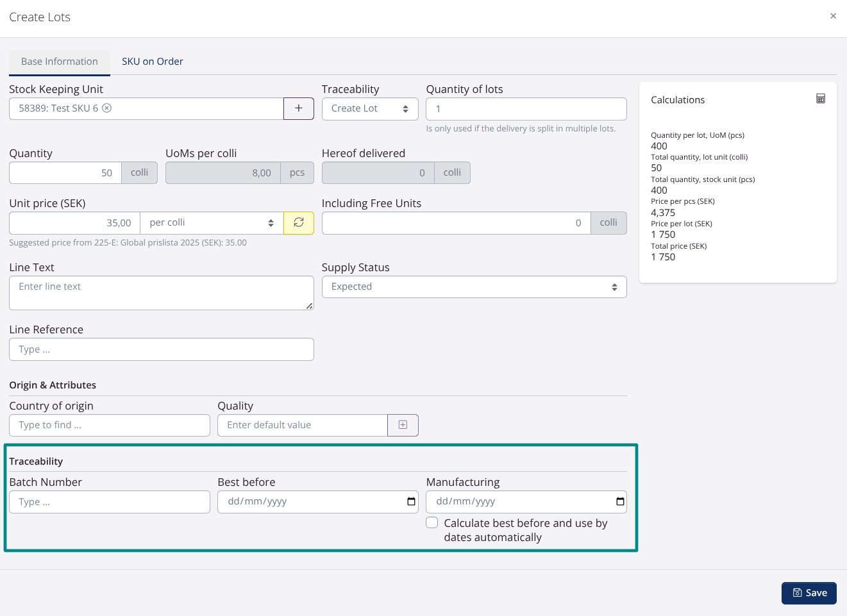This screenshot has width=847, height=616.
Task: Select the Base Information tab
Action: tap(59, 62)
